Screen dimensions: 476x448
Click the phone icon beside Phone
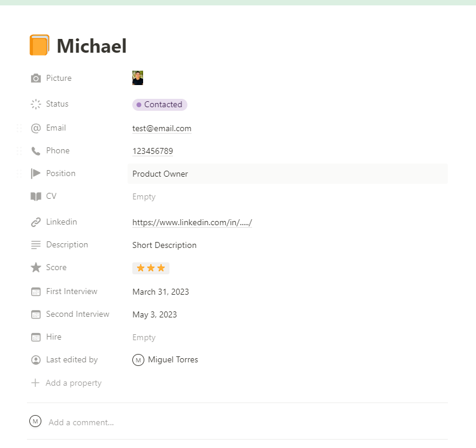click(x=36, y=151)
